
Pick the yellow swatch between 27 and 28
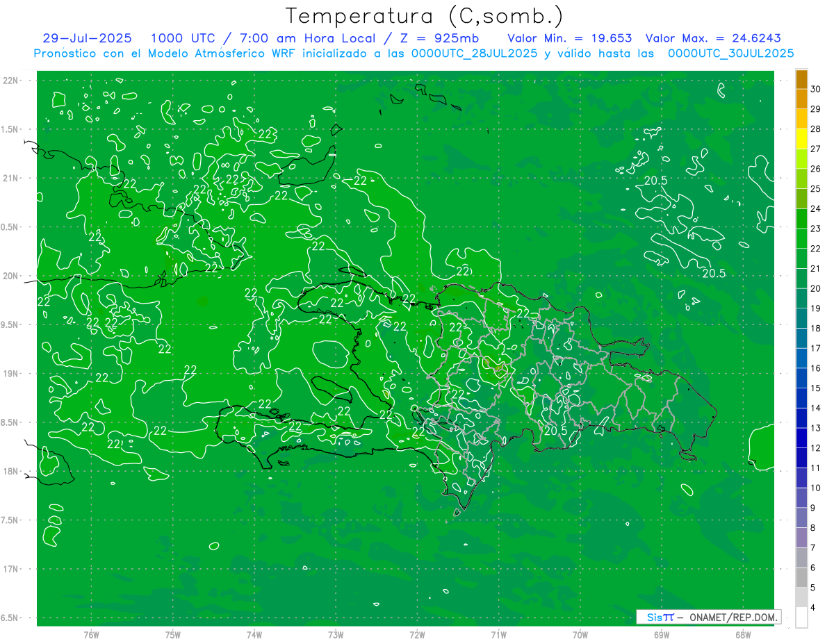click(x=801, y=139)
